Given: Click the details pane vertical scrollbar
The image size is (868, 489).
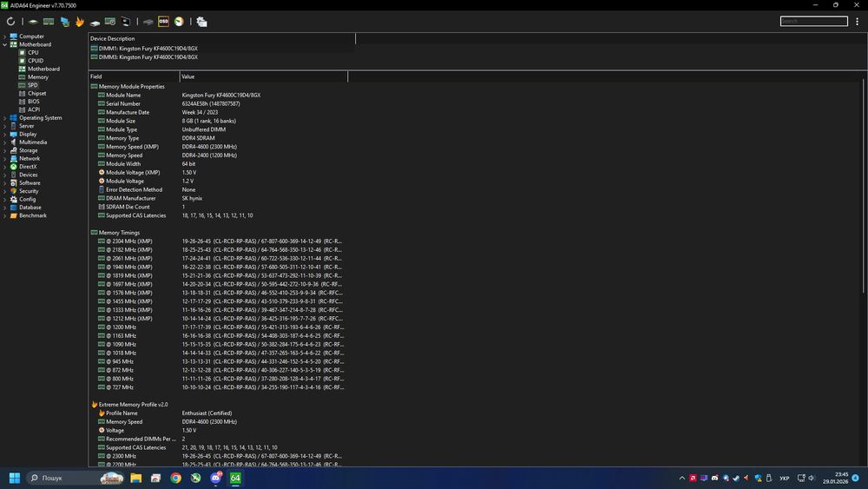Looking at the screenshot, I should click(x=865, y=186).
